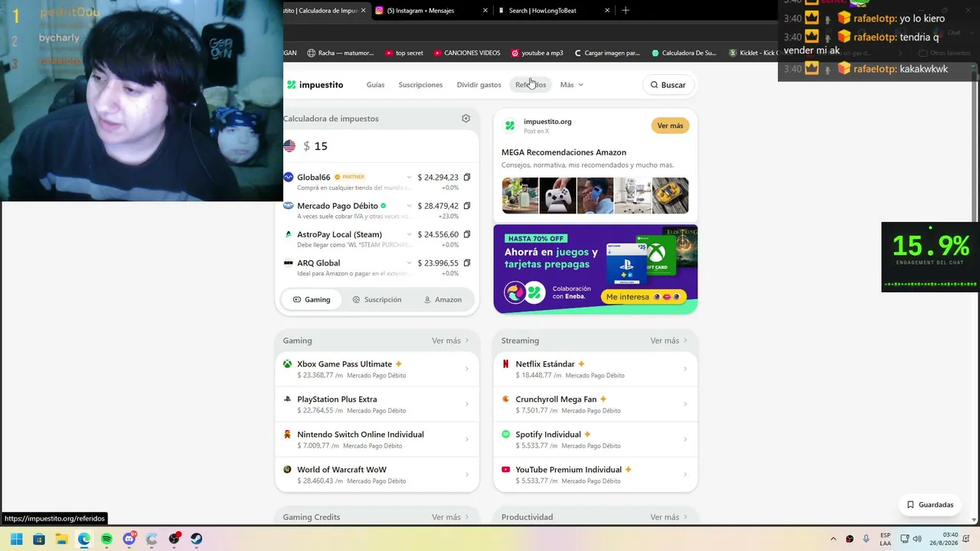The width and height of the screenshot is (980, 551).
Task: Switch to the Instagram Mensajes browser tab
Action: pyautogui.click(x=432, y=10)
